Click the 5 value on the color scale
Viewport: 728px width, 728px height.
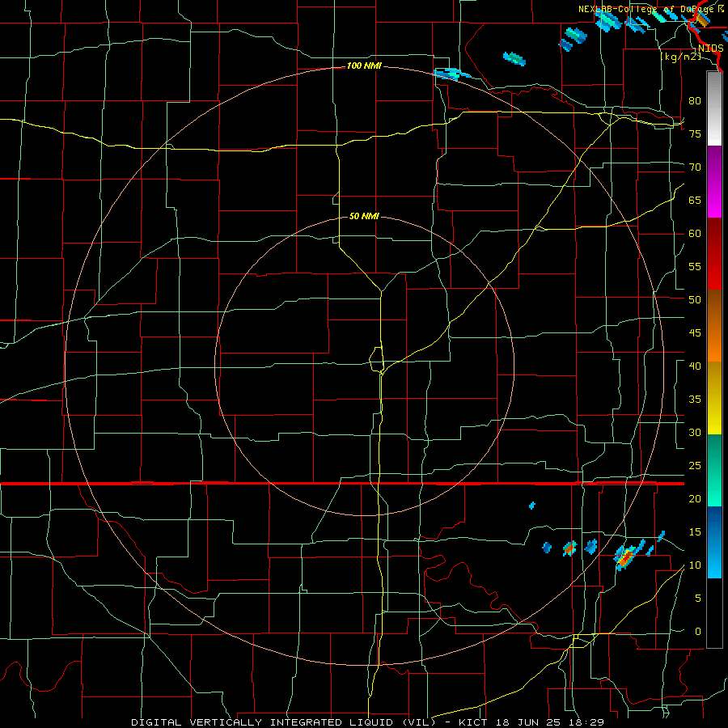pos(698,599)
